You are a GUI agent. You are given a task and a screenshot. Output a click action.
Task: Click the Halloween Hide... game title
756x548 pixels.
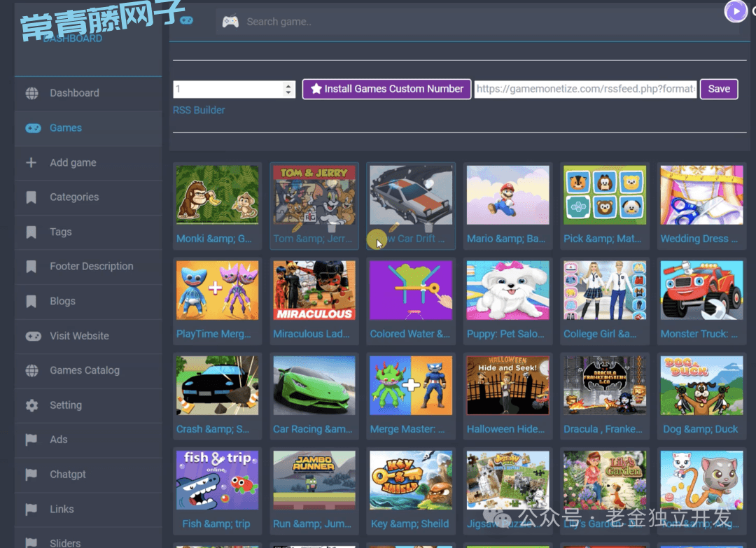[506, 429]
